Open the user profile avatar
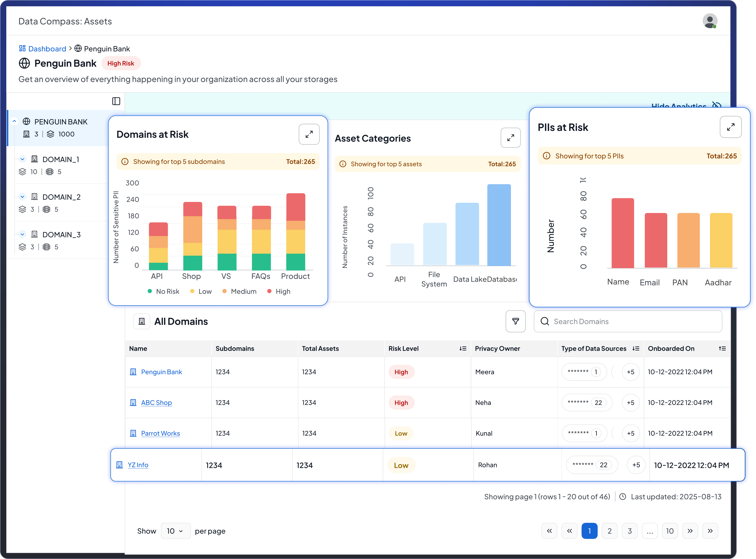 click(x=710, y=21)
